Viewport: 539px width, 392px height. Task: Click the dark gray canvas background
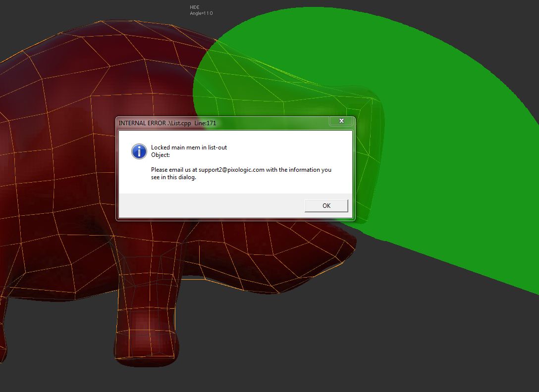pyautogui.click(x=471, y=346)
